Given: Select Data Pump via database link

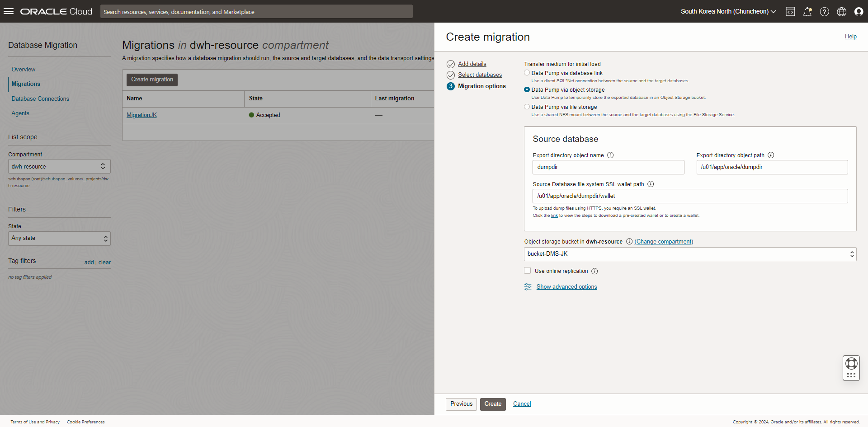Looking at the screenshot, I should tap(527, 73).
